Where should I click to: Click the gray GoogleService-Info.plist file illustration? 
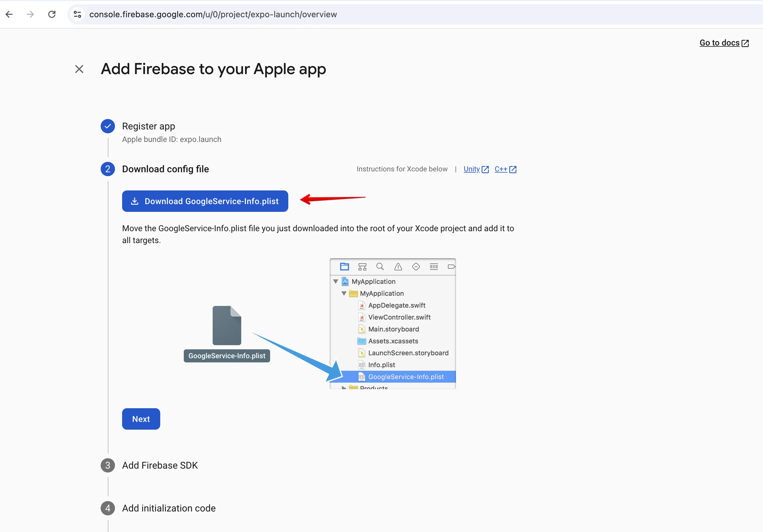227,326
